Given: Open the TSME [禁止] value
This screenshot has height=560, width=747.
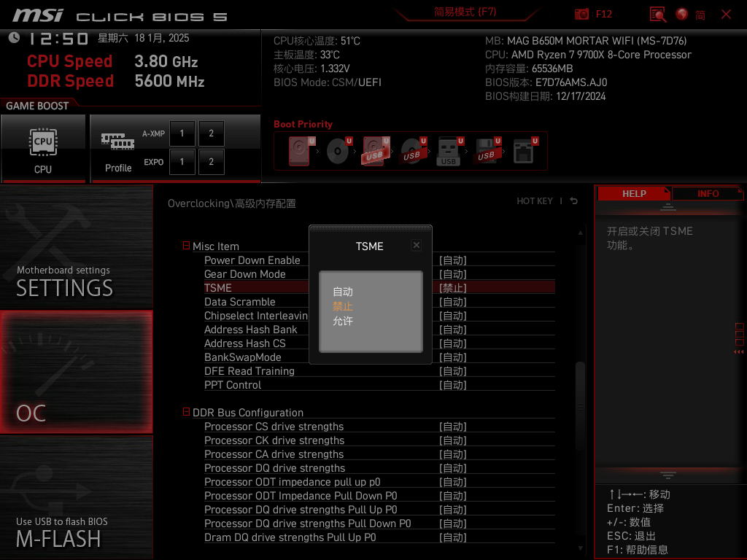Looking at the screenshot, I should click(452, 288).
